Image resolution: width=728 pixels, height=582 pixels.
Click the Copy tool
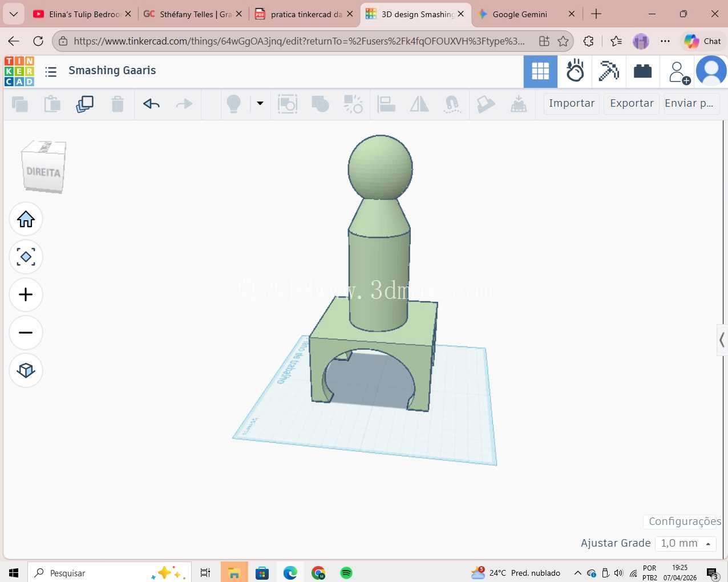[20, 104]
